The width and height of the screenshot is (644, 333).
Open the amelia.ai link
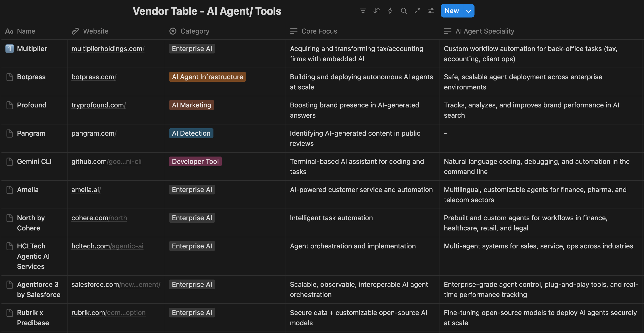[x=86, y=190]
